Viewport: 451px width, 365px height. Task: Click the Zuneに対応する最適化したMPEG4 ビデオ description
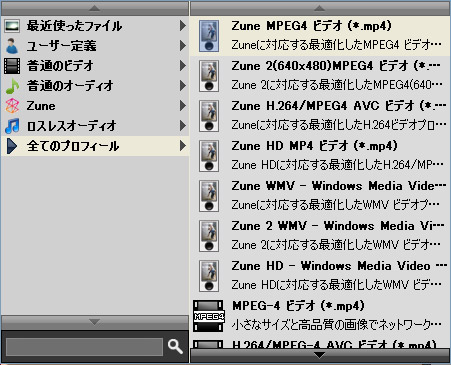click(337, 45)
